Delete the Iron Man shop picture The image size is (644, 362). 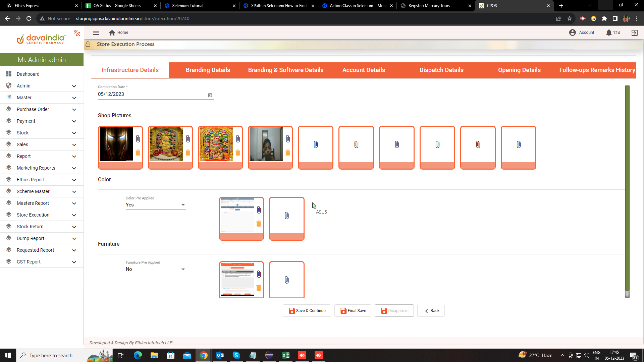click(x=138, y=153)
